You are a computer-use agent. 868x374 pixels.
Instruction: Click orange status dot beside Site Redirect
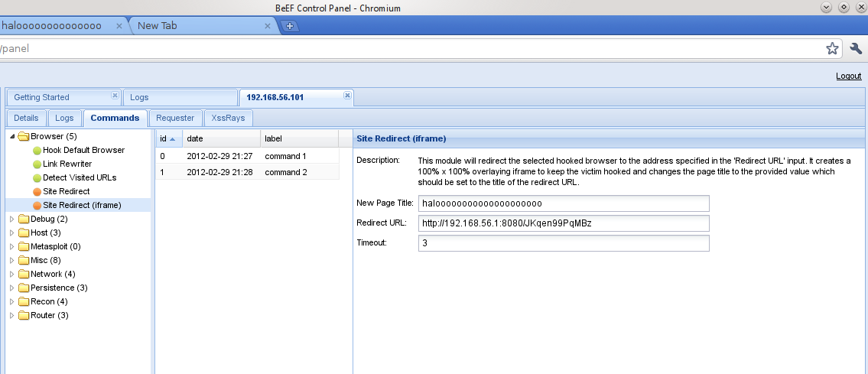(37, 192)
